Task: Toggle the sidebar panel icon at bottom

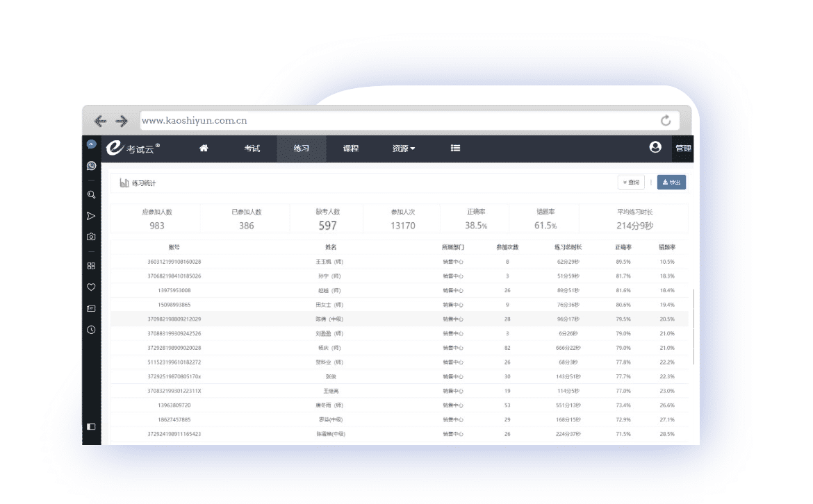Action: [x=91, y=427]
